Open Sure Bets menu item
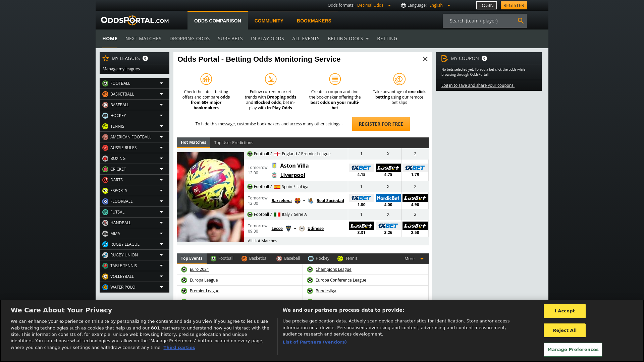The width and height of the screenshot is (644, 362). click(x=230, y=39)
